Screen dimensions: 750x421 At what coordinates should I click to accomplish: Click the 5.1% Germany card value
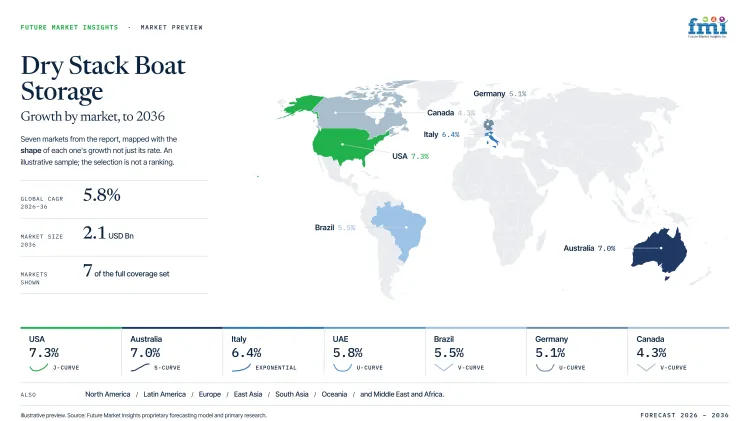pyautogui.click(x=550, y=353)
